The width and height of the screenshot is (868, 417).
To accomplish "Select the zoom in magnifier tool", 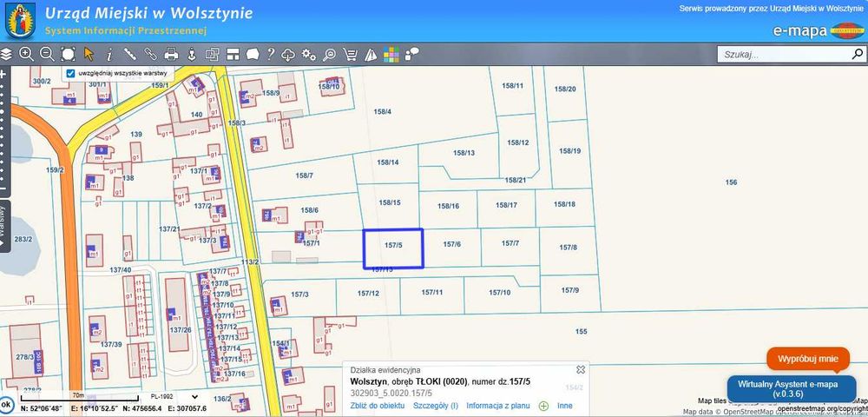I will click(26, 54).
